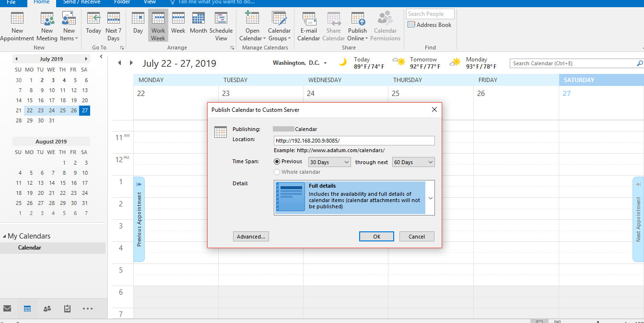
Task: Click Today's weather forecast
Action: click(x=362, y=63)
